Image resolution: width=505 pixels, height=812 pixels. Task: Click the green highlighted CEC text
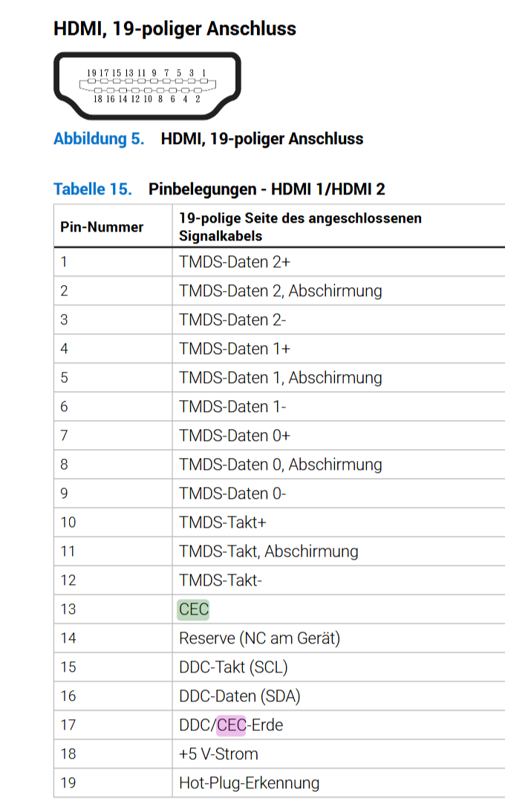[194, 609]
